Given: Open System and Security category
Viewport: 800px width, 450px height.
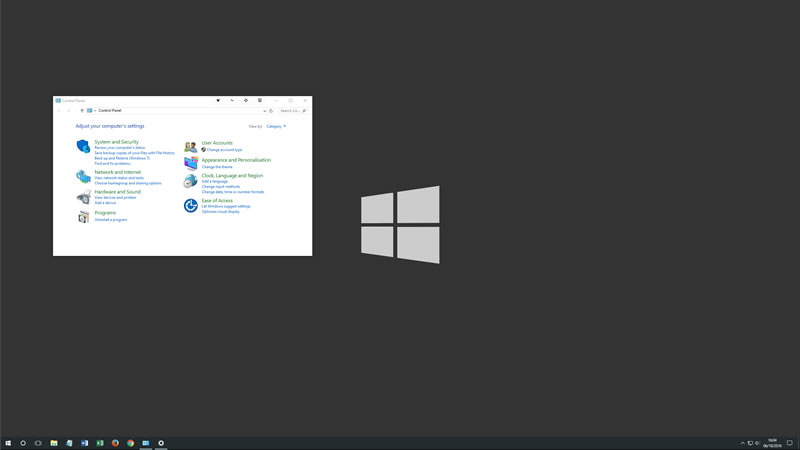Looking at the screenshot, I should tap(116, 142).
